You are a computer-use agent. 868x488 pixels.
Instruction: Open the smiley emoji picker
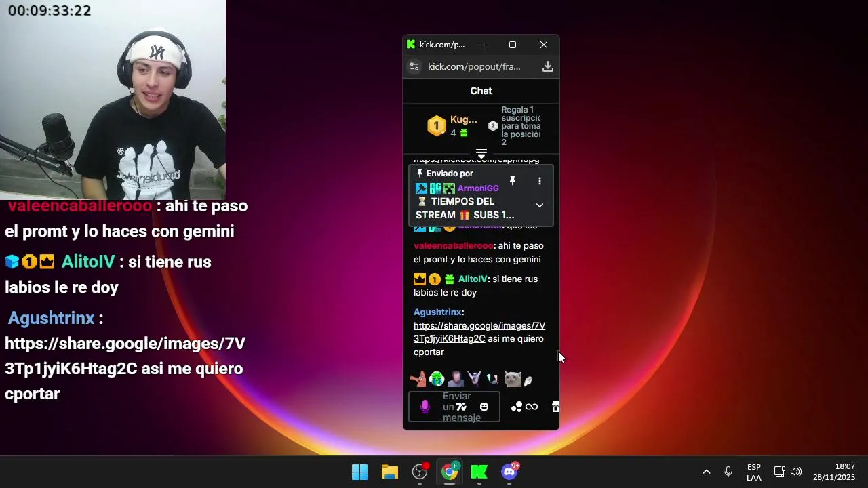click(484, 407)
